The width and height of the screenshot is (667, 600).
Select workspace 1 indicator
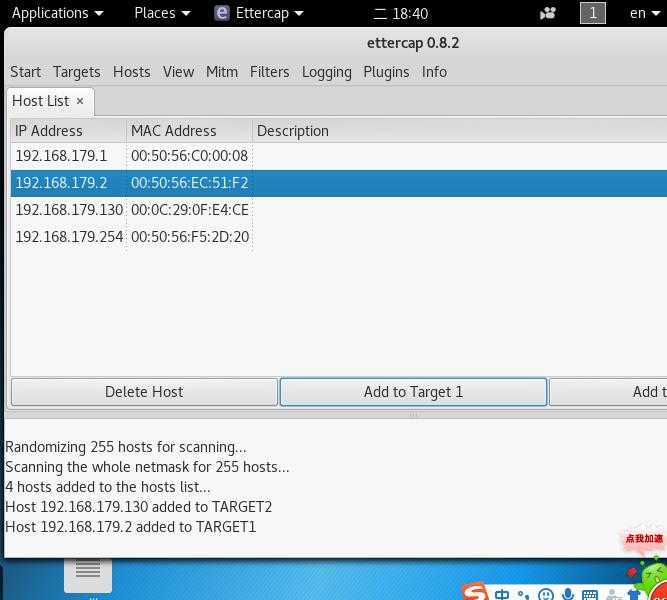pos(593,13)
